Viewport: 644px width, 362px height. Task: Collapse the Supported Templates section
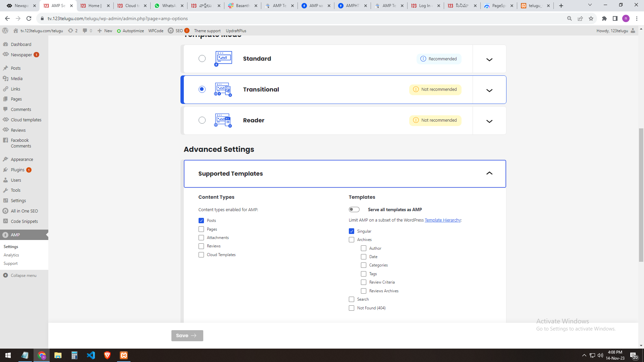click(x=489, y=173)
